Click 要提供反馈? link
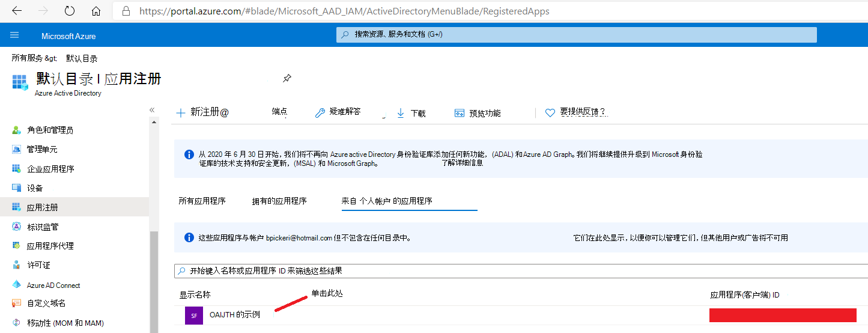 [583, 112]
